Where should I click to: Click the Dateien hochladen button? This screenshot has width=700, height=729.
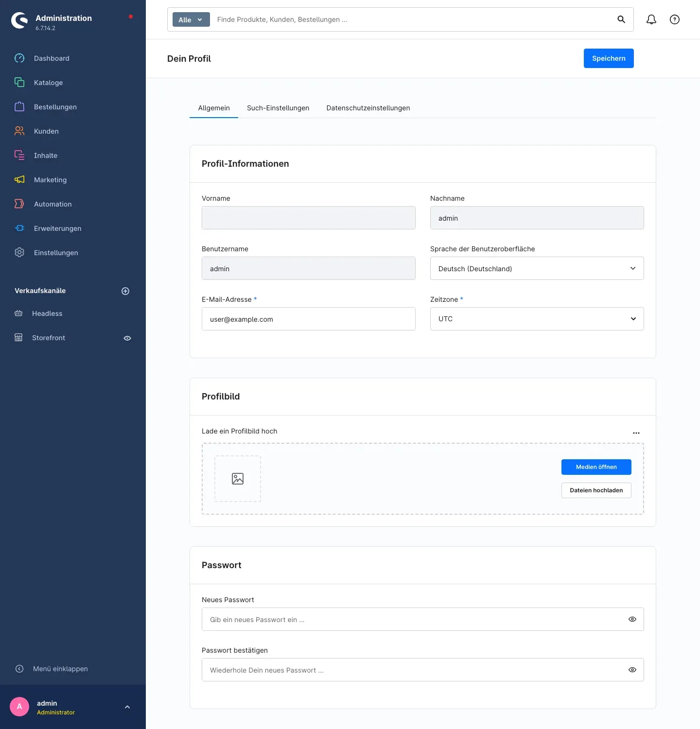(596, 490)
